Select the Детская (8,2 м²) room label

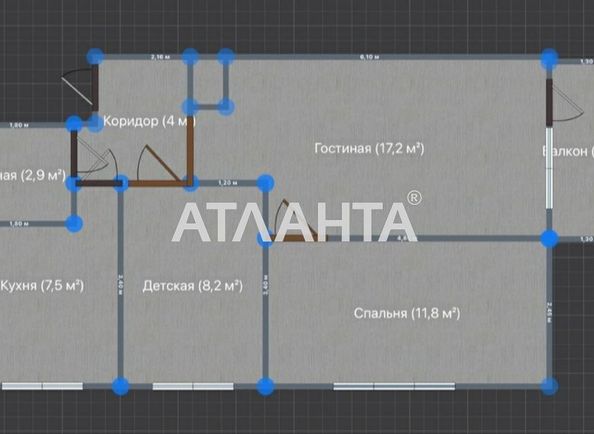(192, 286)
